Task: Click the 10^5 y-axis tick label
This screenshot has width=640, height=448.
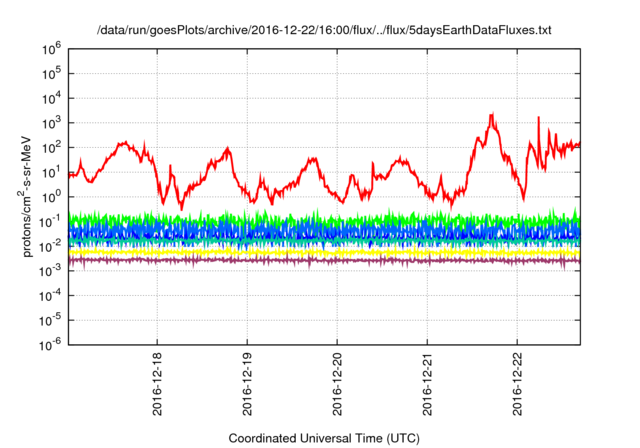Action: (x=51, y=73)
